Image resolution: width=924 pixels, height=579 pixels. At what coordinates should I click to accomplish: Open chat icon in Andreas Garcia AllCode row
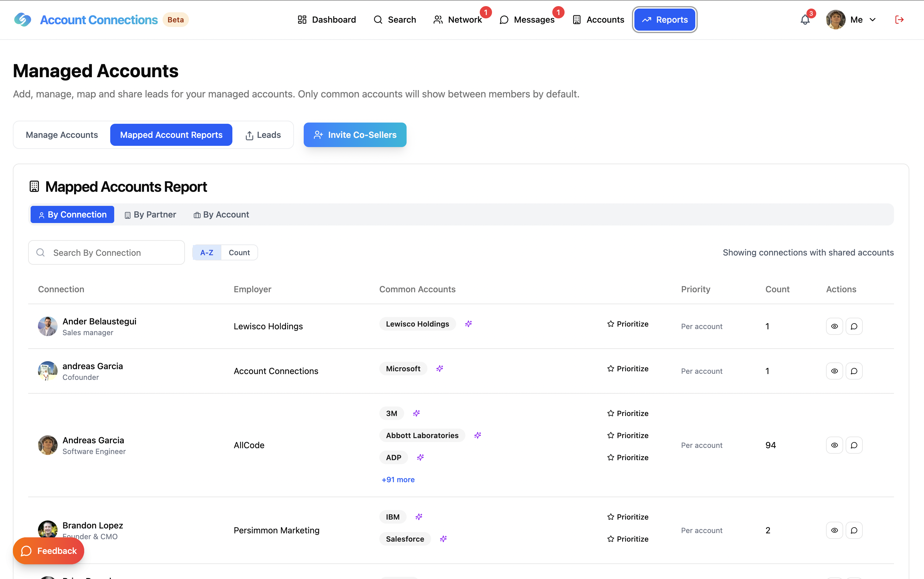pyautogui.click(x=854, y=445)
